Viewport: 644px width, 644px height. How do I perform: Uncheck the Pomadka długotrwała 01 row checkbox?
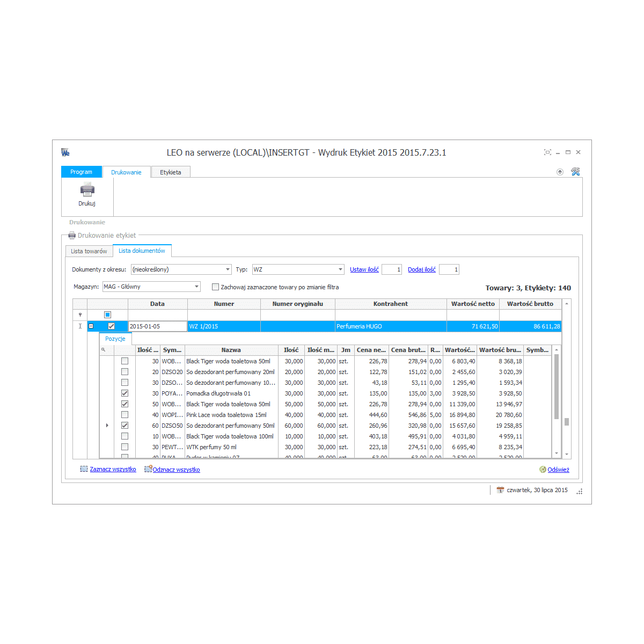click(x=125, y=393)
